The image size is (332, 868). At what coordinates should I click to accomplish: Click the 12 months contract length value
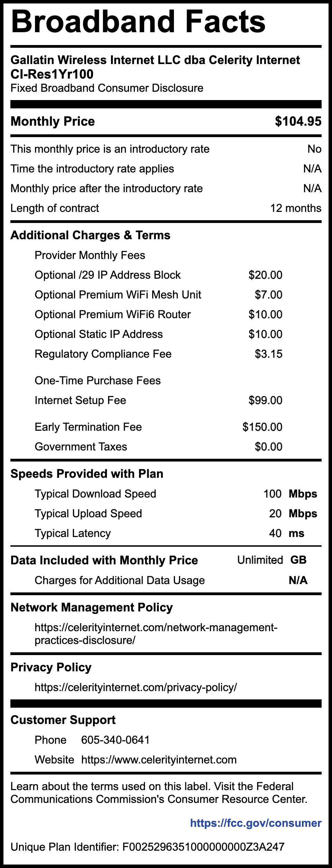(296, 208)
